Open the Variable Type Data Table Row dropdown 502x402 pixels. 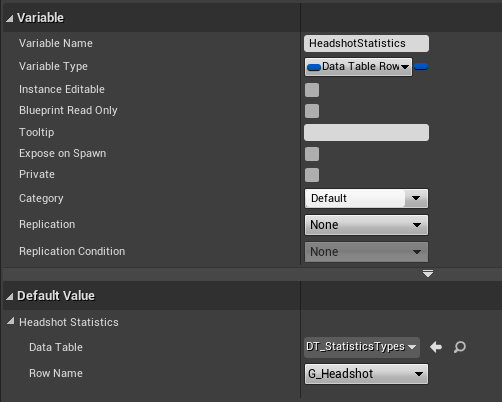(358, 67)
